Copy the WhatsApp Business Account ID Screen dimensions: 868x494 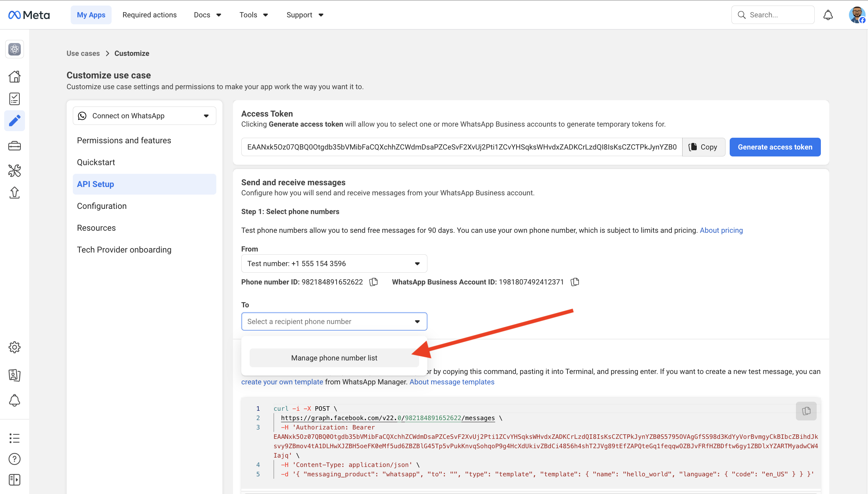coord(575,282)
